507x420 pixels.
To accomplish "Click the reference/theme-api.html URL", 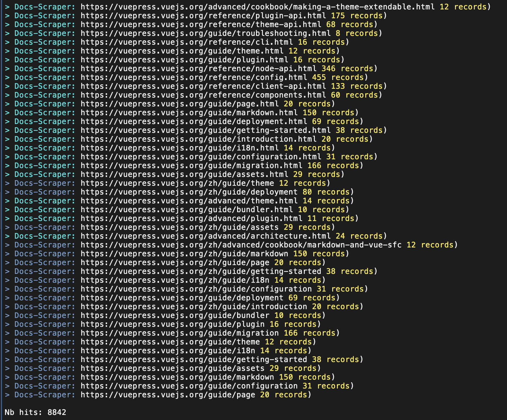I will point(201,25).
